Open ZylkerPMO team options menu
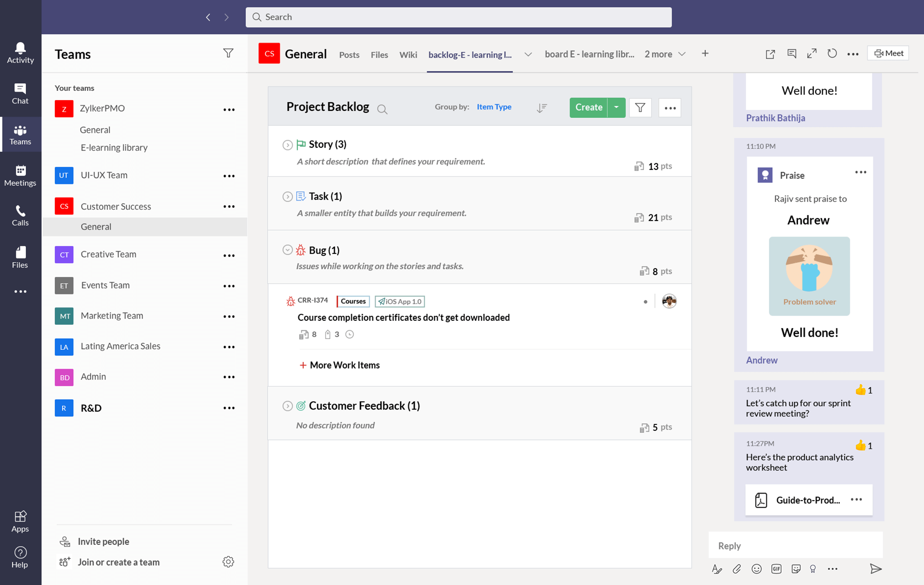 point(229,110)
